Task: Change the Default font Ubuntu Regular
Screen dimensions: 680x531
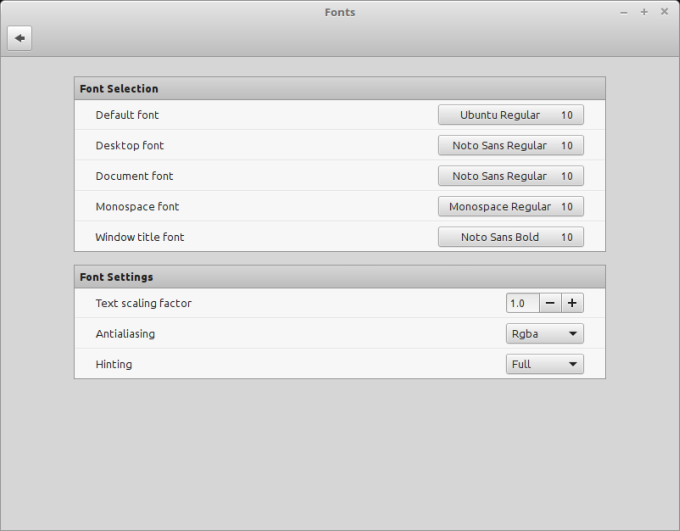Action: [510, 115]
